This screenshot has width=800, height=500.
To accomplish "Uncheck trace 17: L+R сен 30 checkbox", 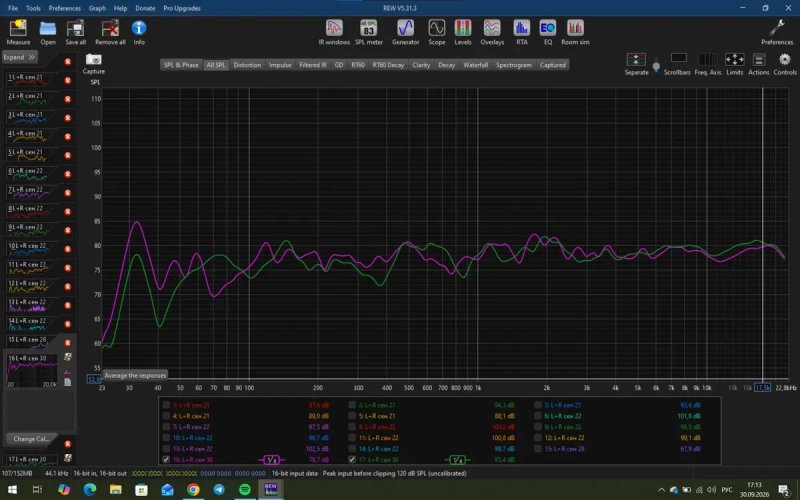I will point(352,459).
